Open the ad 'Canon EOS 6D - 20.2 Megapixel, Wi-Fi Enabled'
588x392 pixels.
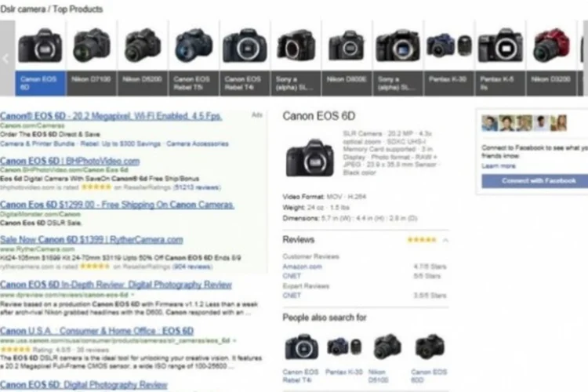[x=111, y=116]
